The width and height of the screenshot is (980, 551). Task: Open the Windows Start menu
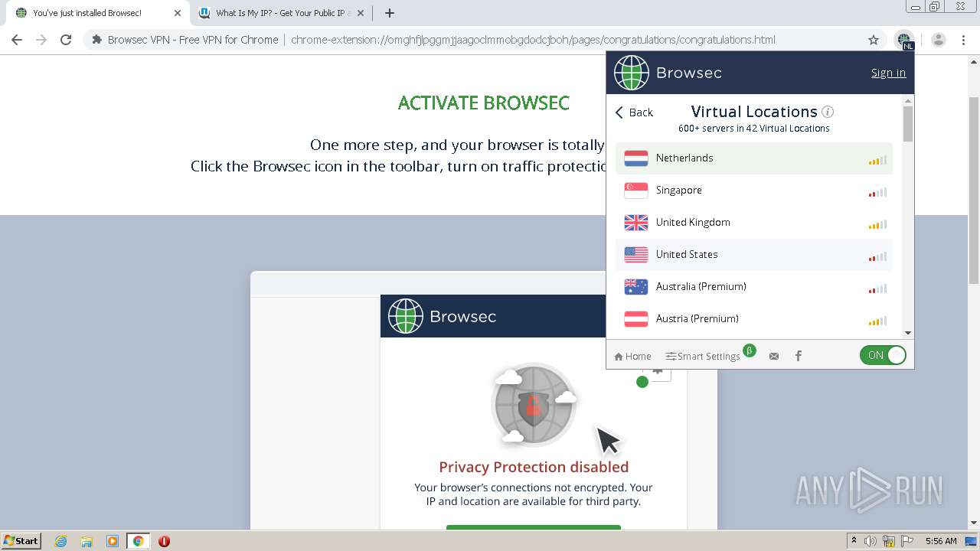click(x=21, y=541)
